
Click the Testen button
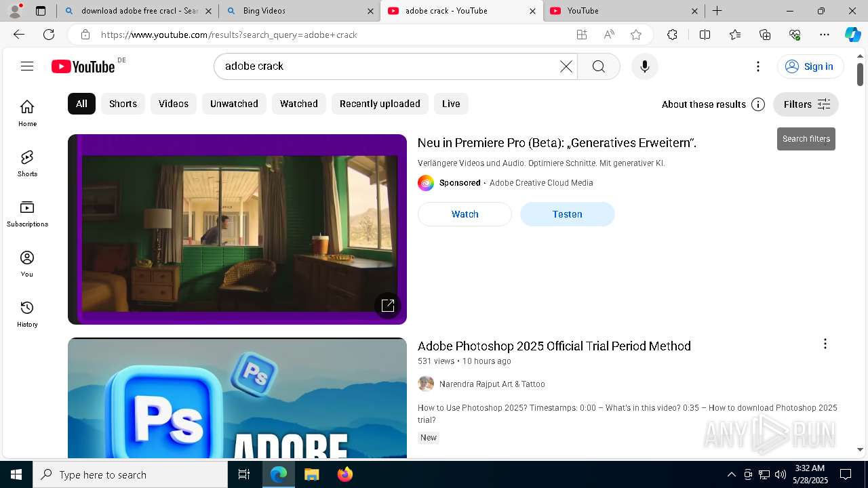coord(567,214)
